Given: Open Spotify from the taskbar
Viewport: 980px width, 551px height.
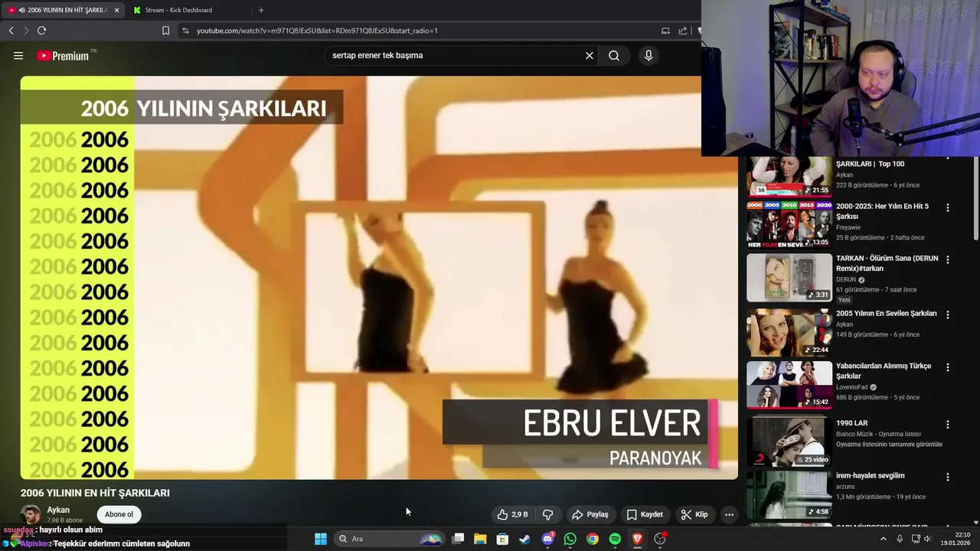Looking at the screenshot, I should [x=615, y=539].
